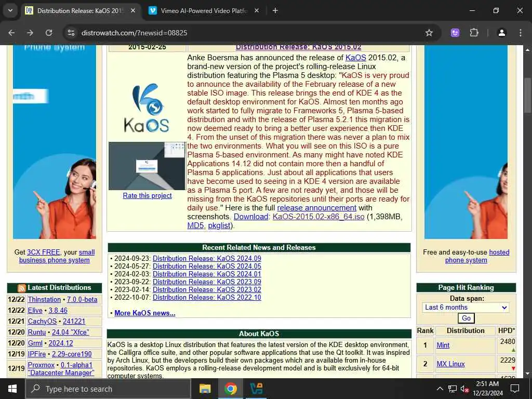Show hidden system tray icons
Viewport: 532px width, 399px height.
440,389
